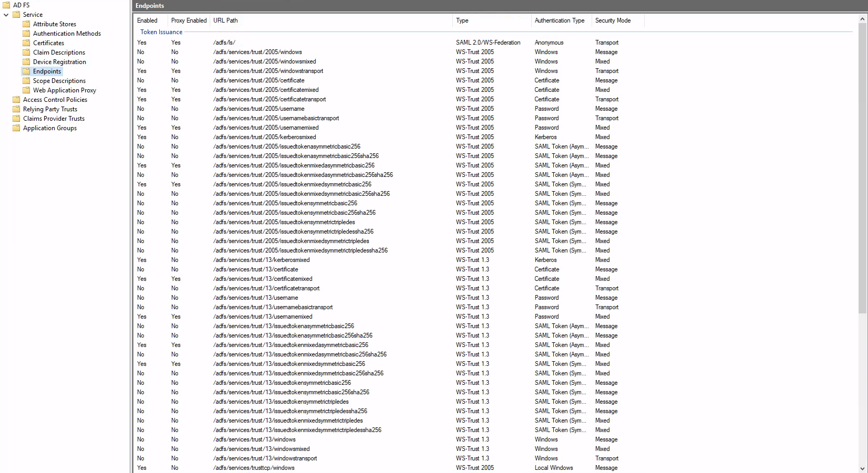Open the Web Application Proxy node

pyautogui.click(x=65, y=90)
